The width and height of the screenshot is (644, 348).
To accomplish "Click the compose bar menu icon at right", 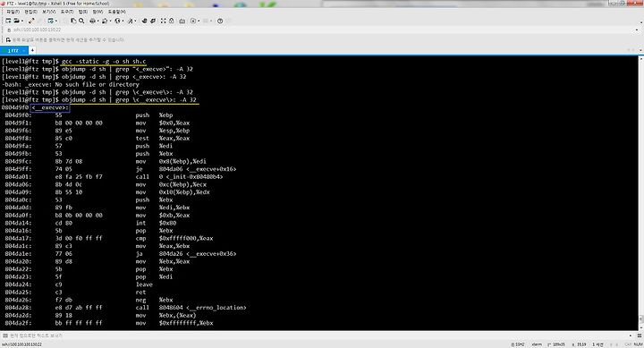I will click(x=640, y=335).
